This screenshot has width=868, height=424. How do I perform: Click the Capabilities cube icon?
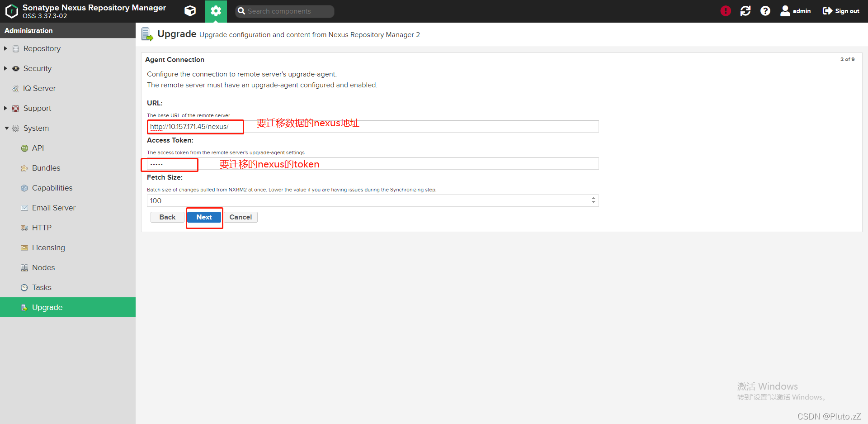(x=24, y=188)
